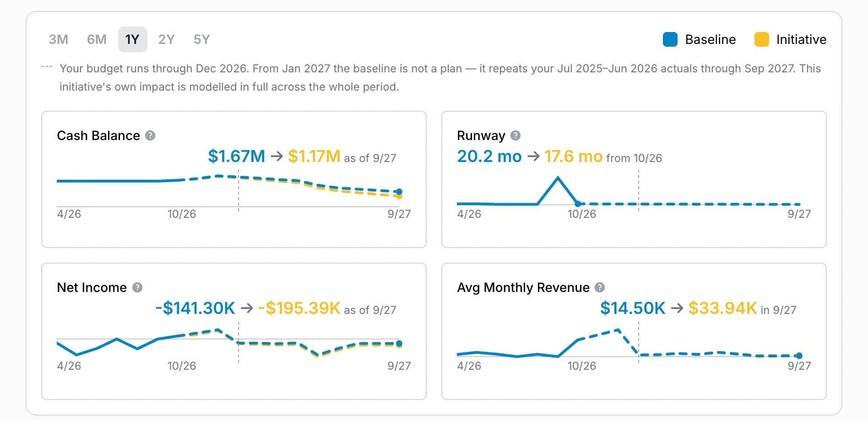Click the $1.67M baseline cash value

[x=237, y=157]
